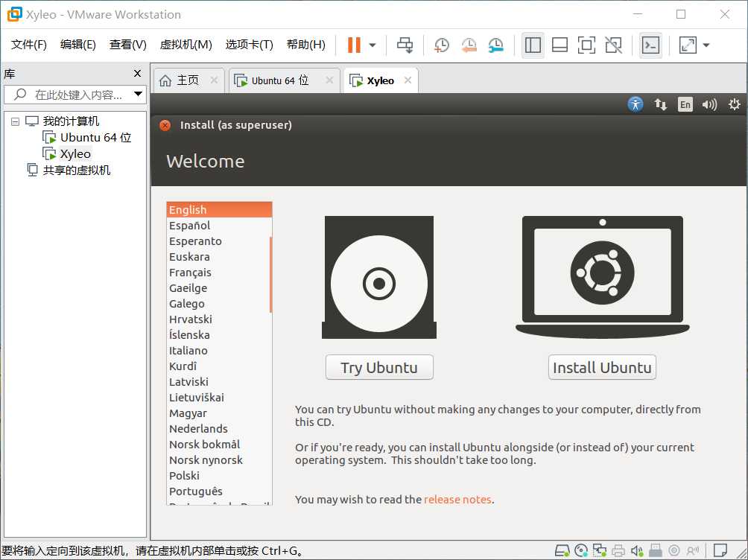Click the USB controller status bar icon
This screenshot has width=748, height=560.
coord(656,551)
